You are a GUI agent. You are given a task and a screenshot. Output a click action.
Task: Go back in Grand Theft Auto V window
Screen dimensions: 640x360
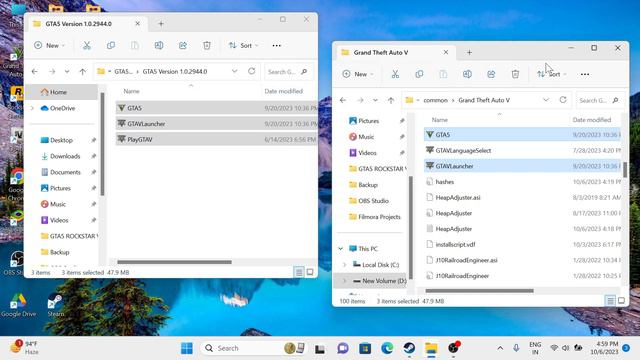343,100
